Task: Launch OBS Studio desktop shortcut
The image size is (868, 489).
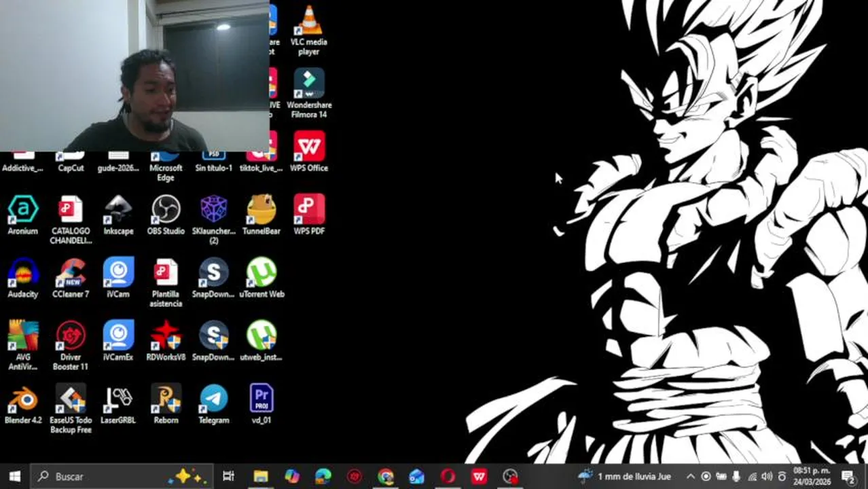Action: [166, 215]
